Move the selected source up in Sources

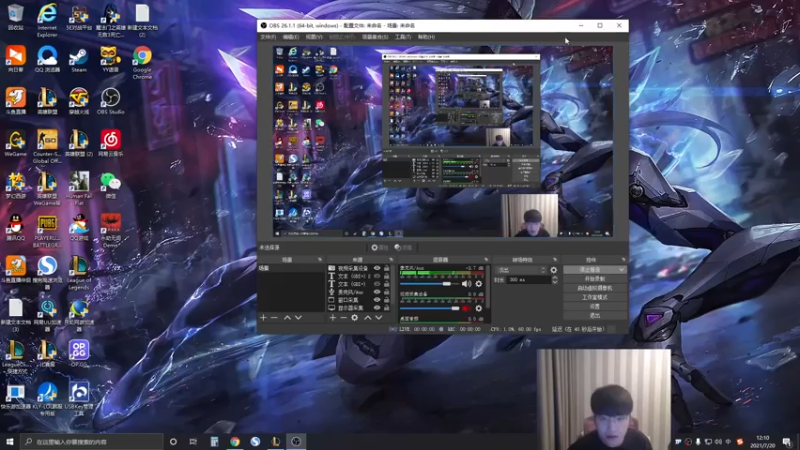click(x=367, y=317)
